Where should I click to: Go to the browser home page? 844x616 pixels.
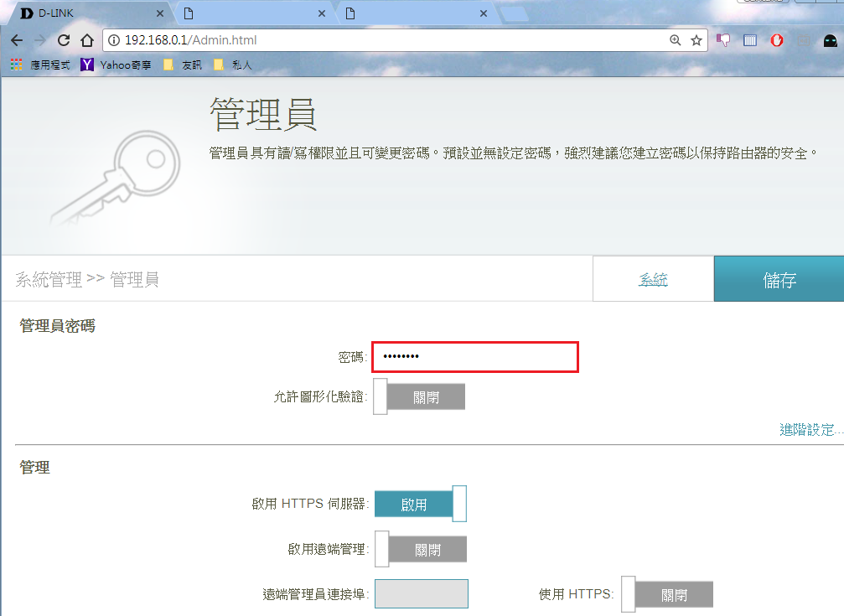[x=86, y=40]
